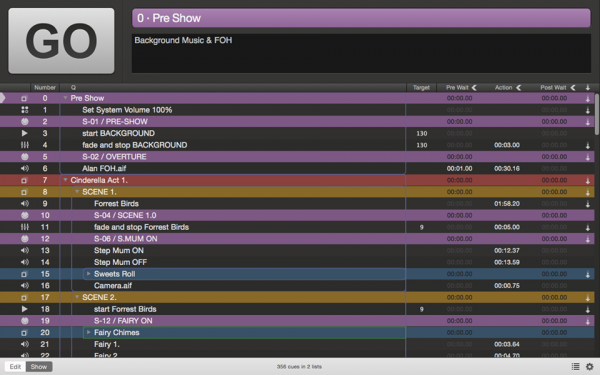Viewport: 600px width, 375px height.
Task: Click audio icon of Camera.aif
Action: 24,285
